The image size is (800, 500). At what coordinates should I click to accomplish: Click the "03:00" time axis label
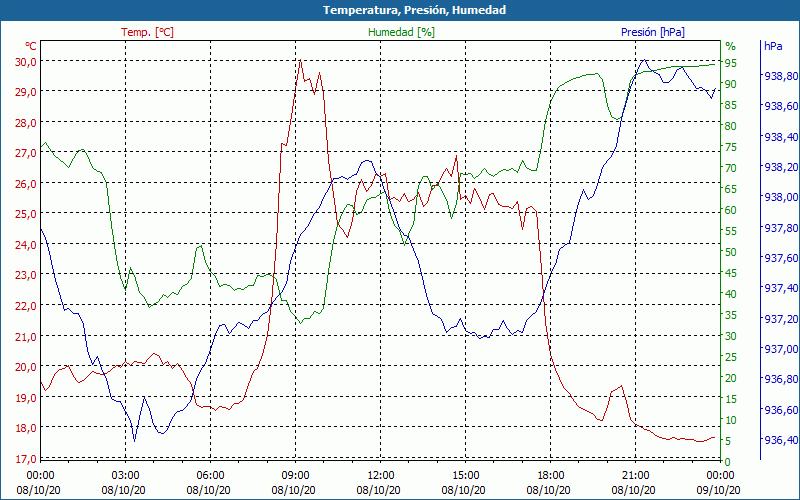tap(126, 476)
